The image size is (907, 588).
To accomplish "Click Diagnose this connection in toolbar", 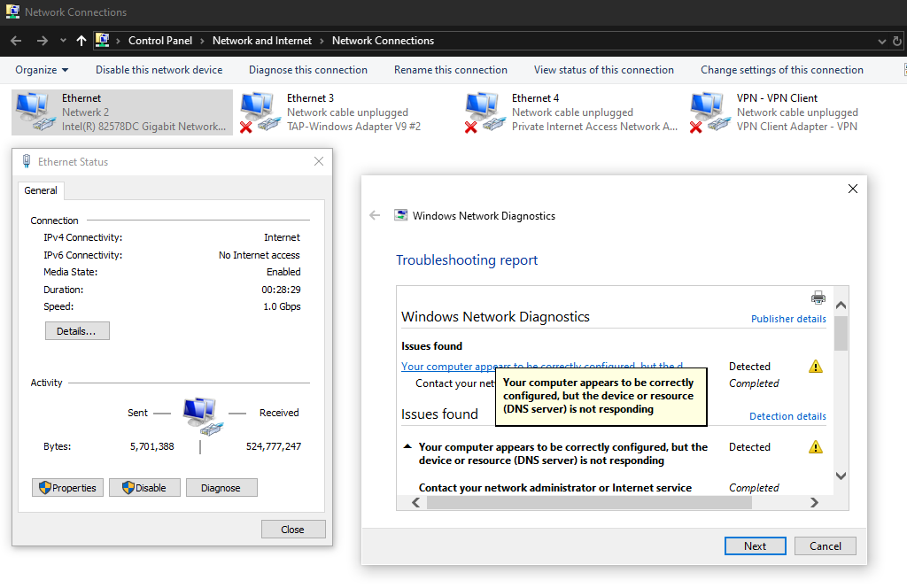I will coord(307,70).
